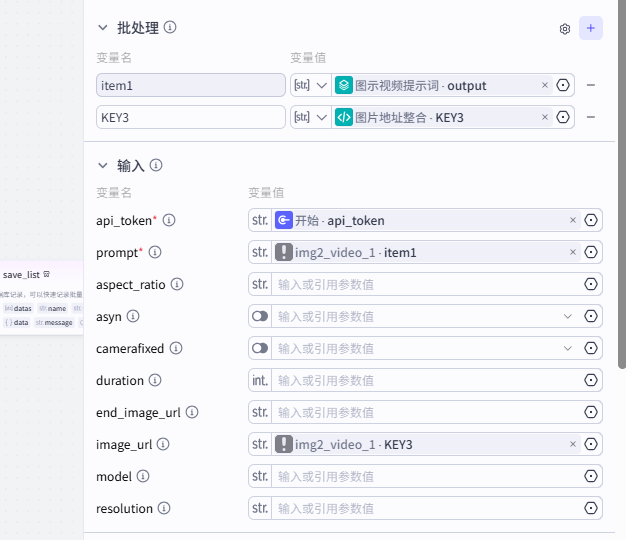Remove the KEY3 batch variable row
The image size is (626, 540).
tap(590, 118)
